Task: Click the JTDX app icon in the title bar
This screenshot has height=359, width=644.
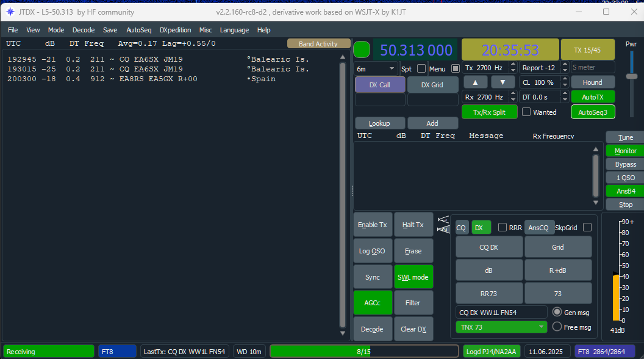Action: pyautogui.click(x=10, y=12)
